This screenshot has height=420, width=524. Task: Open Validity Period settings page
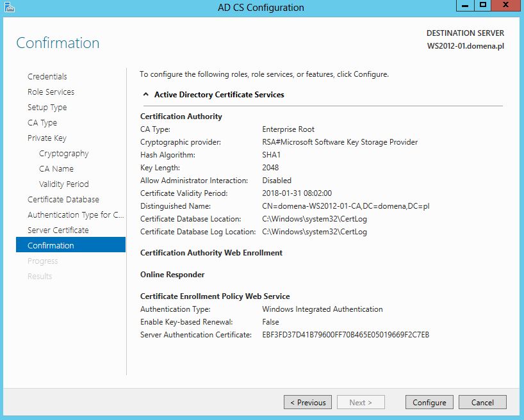click(63, 184)
